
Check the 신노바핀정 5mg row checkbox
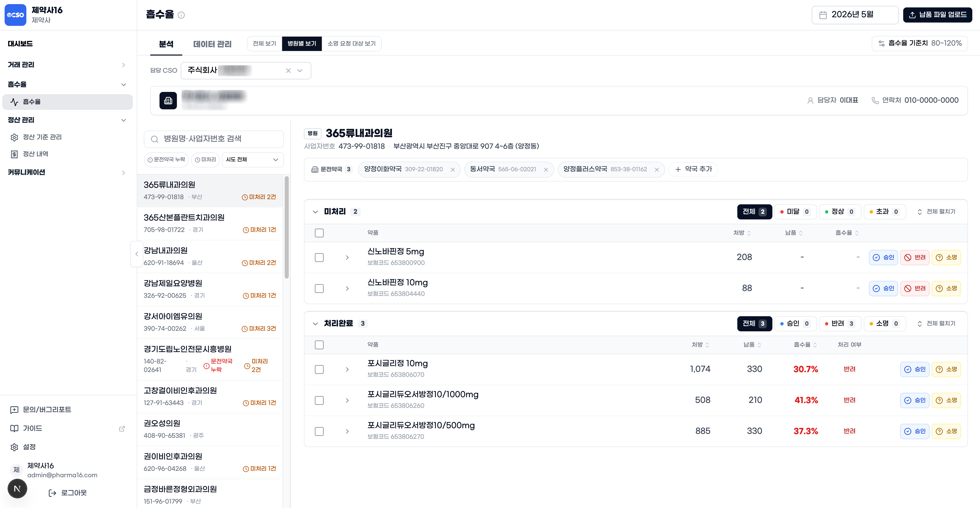coord(319,258)
